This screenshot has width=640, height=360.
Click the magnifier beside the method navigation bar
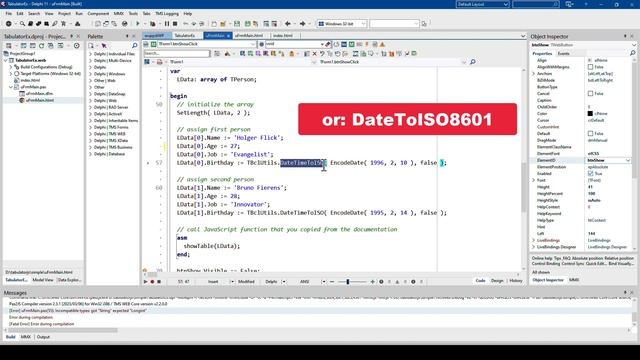[x=473, y=62]
